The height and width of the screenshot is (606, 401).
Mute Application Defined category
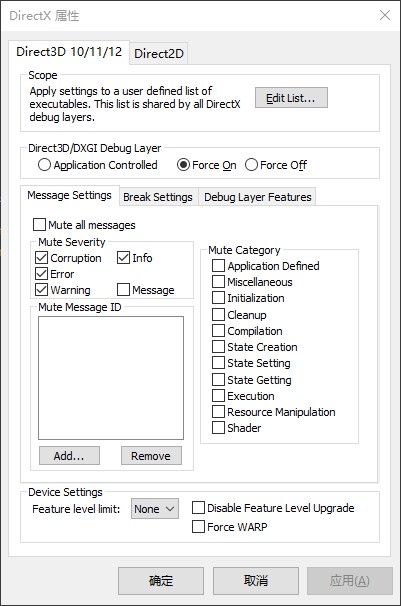265,266
